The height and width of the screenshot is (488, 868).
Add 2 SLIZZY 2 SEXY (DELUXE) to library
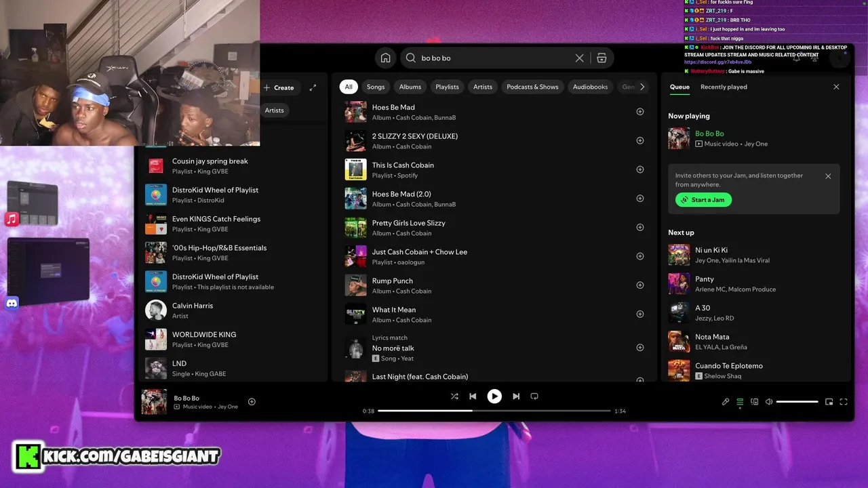pos(639,141)
